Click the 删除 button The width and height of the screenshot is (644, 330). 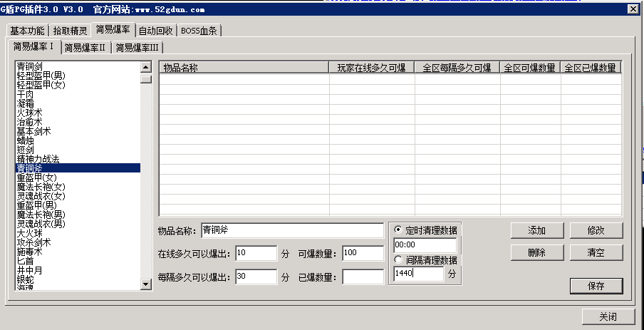[x=537, y=252]
